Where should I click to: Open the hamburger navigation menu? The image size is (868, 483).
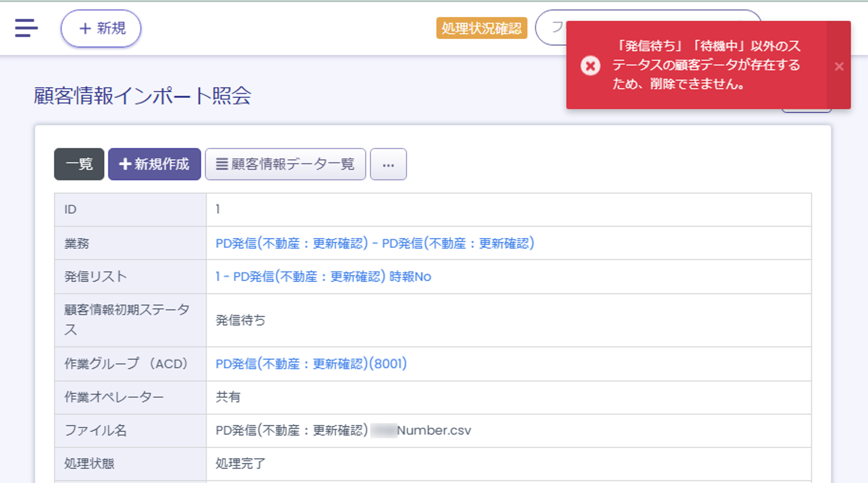pyautogui.click(x=26, y=28)
